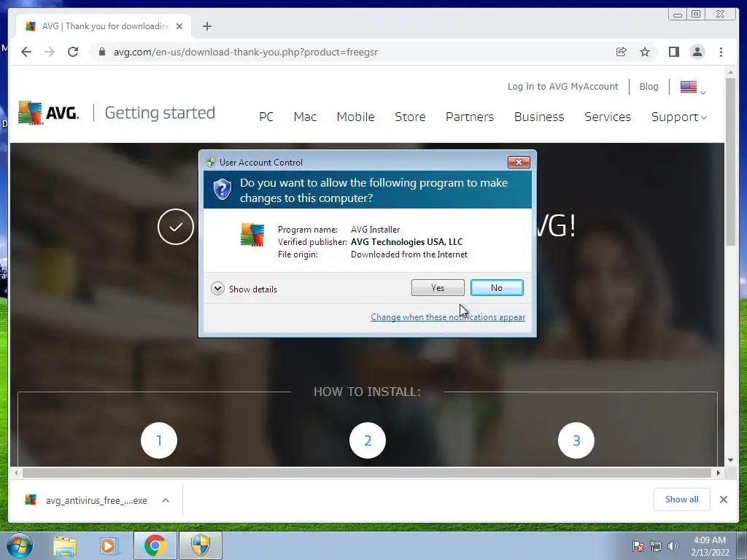Select the AVG Thank you for downloading tab
The height and width of the screenshot is (560, 747).
(104, 26)
